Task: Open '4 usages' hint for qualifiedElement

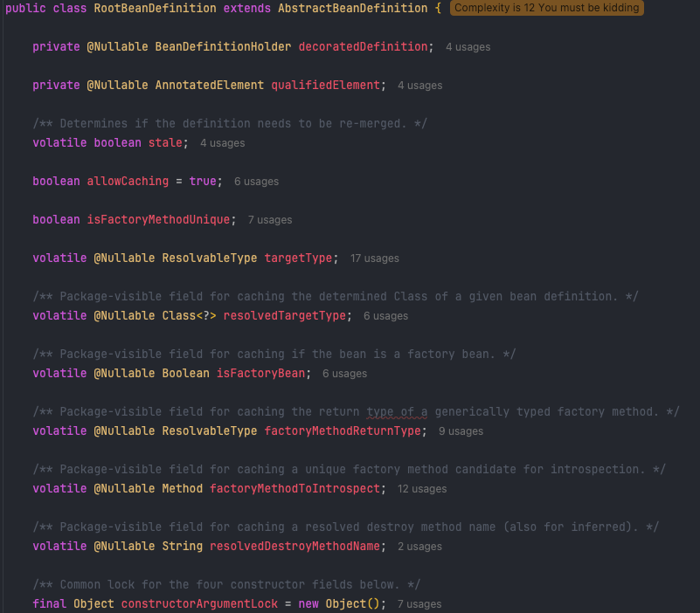Action: 420,86
